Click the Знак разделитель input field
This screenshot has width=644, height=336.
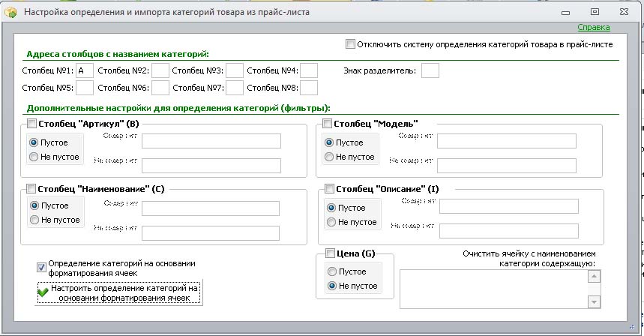(x=430, y=70)
